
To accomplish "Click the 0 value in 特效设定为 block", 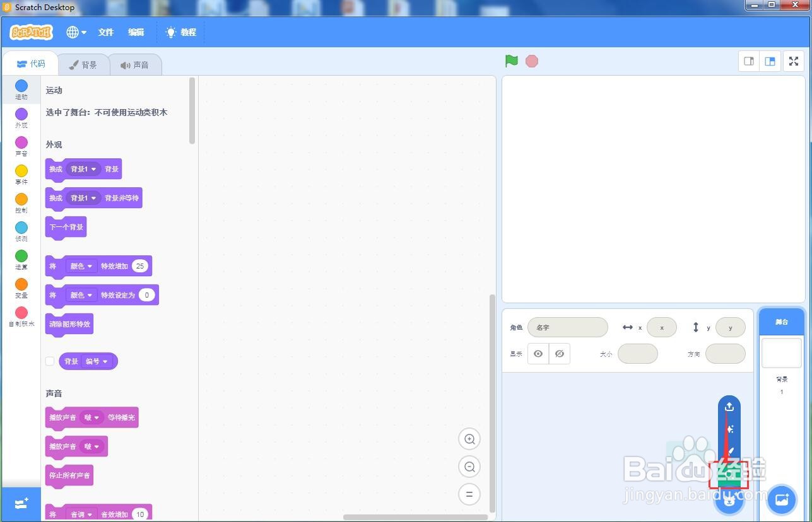I will pos(147,295).
